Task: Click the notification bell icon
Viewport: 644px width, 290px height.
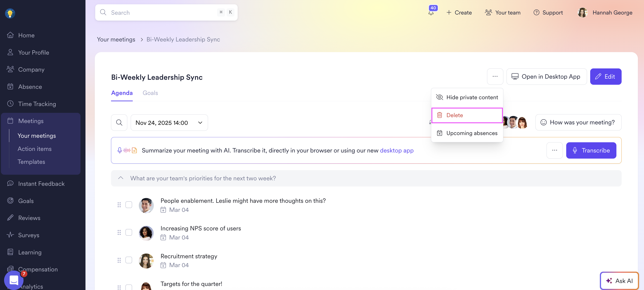Action: pos(431,13)
